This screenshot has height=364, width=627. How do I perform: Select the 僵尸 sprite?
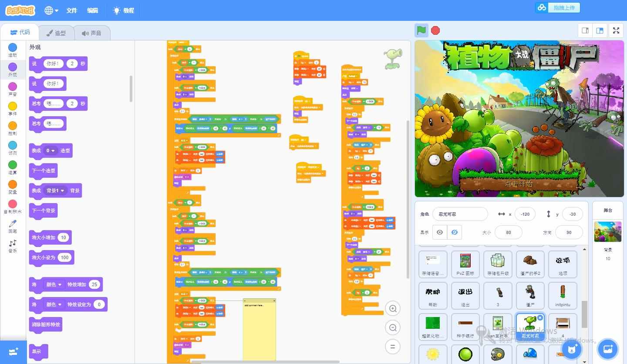click(530, 296)
